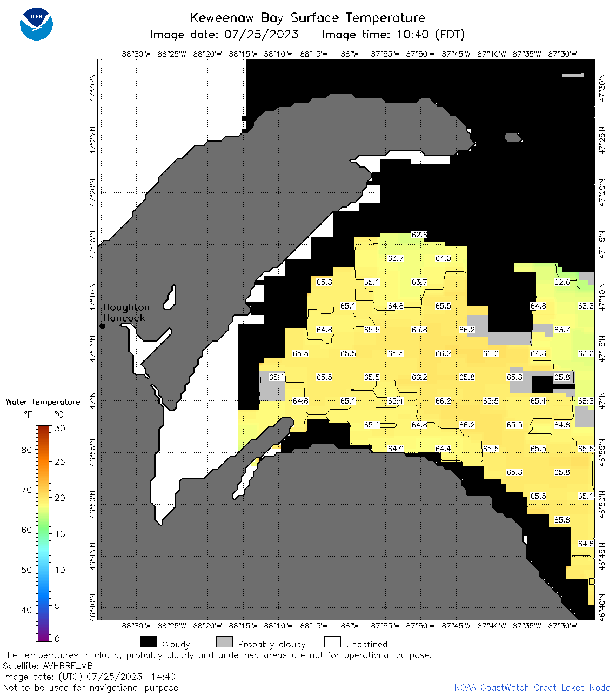Image resolution: width=616 pixels, height=696 pixels.
Task: Click the gray Probably cloudy legend swatch
Action: pyautogui.click(x=224, y=641)
